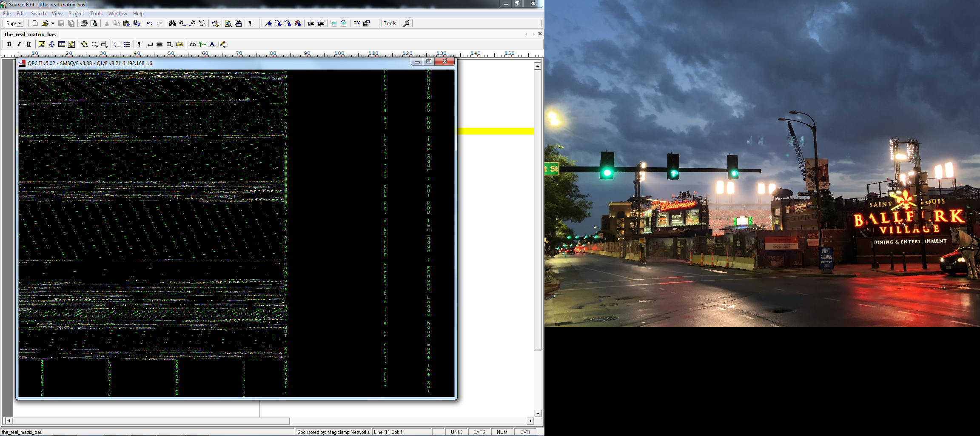Click scroll up arrow in editor scrollbar
The image size is (980, 436).
(538, 66)
